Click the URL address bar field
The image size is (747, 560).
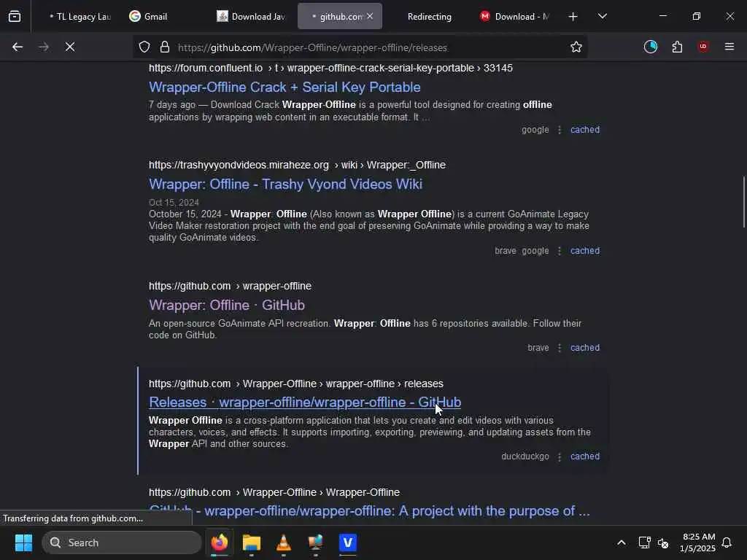pyautogui.click(x=362, y=47)
